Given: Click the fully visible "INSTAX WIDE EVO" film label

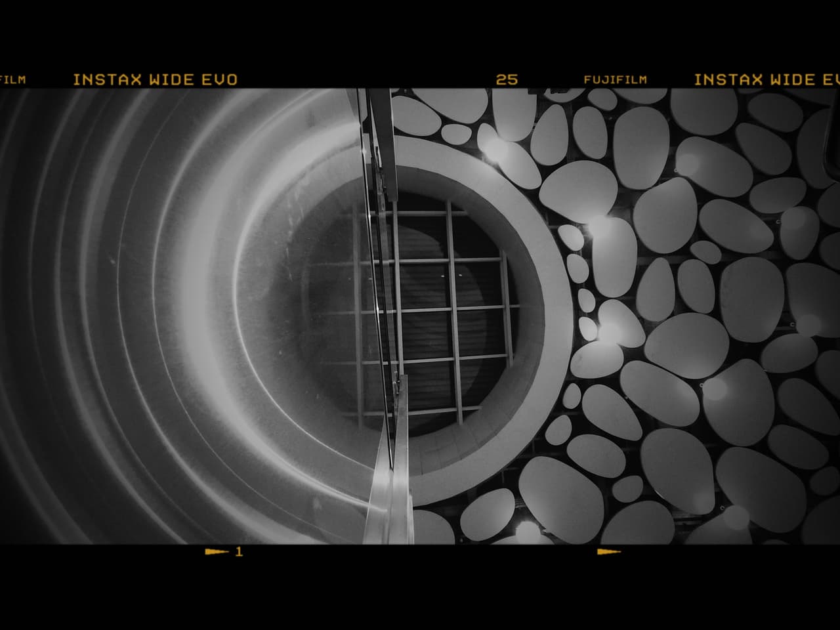Looking at the screenshot, I should tap(156, 80).
